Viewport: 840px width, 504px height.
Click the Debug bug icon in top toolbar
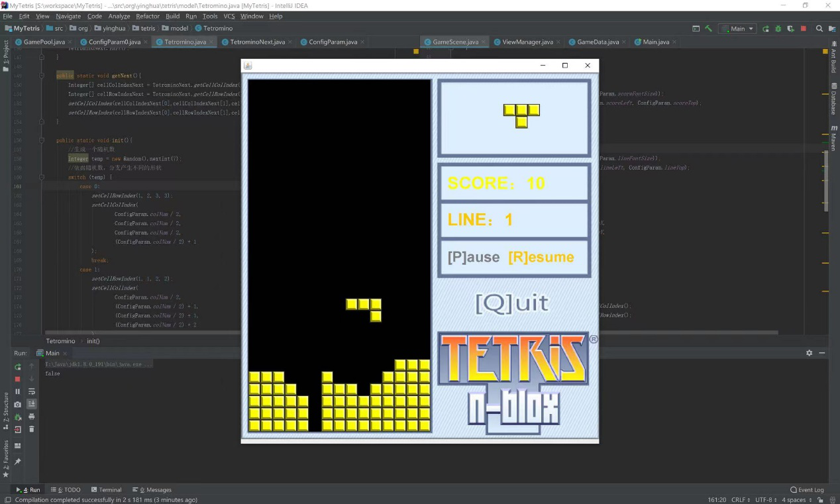tap(778, 28)
